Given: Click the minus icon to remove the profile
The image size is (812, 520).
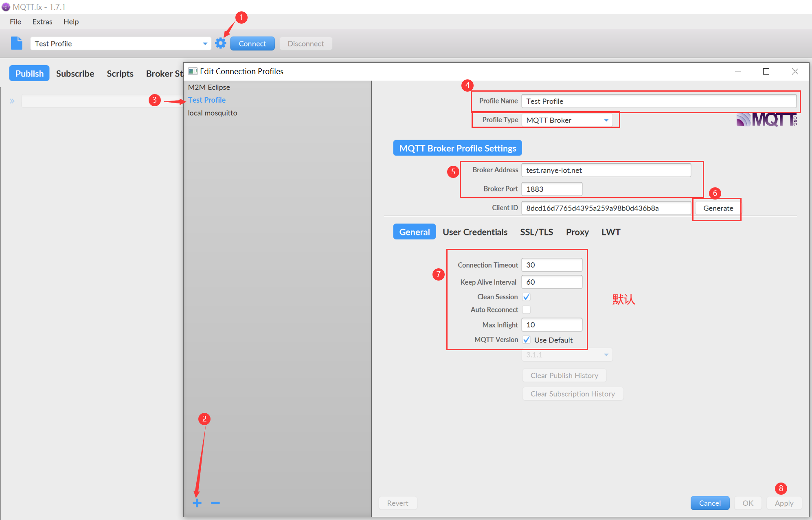Looking at the screenshot, I should coord(215,503).
